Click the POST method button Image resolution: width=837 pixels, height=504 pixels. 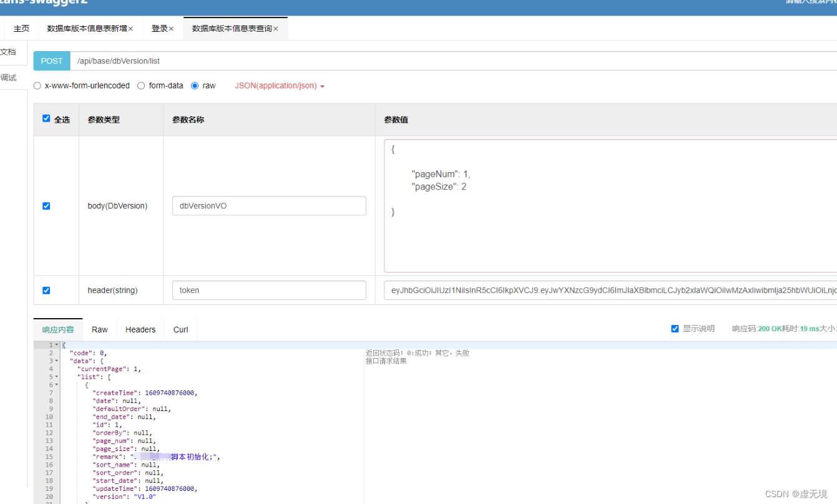click(x=52, y=61)
